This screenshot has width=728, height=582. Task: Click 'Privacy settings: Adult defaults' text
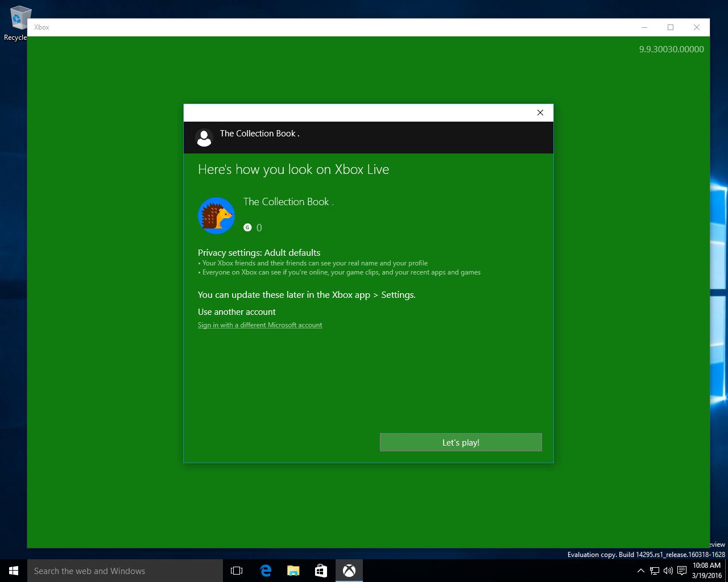click(x=259, y=252)
